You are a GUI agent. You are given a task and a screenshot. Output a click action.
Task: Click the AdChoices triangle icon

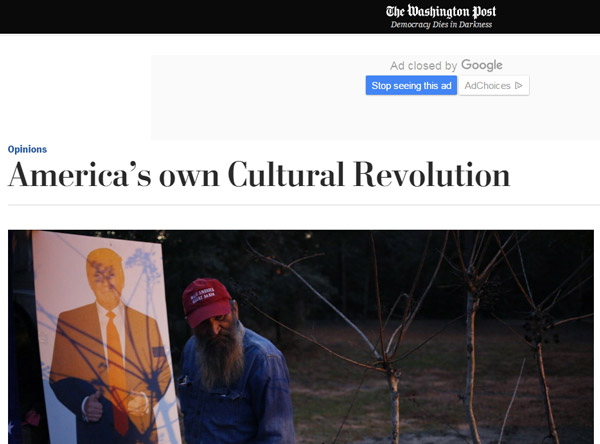click(518, 85)
